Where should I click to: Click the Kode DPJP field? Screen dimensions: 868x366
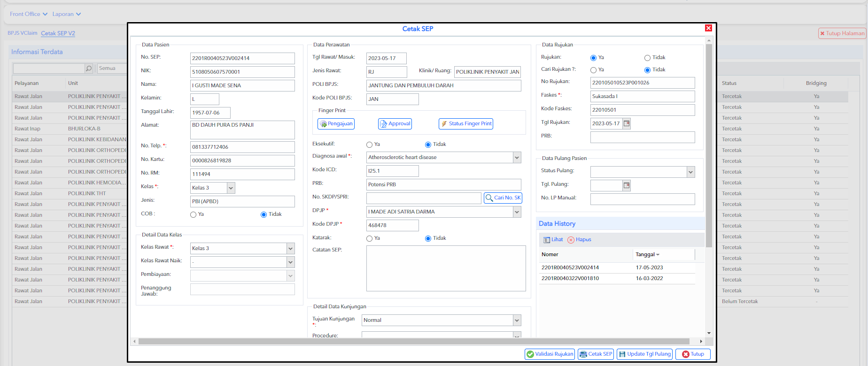click(392, 226)
